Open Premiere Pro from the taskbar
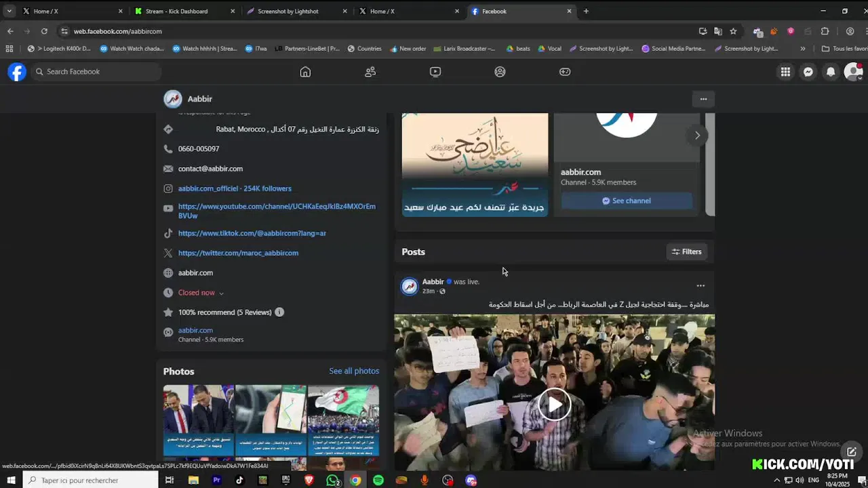This screenshot has width=868, height=488. tap(216, 481)
